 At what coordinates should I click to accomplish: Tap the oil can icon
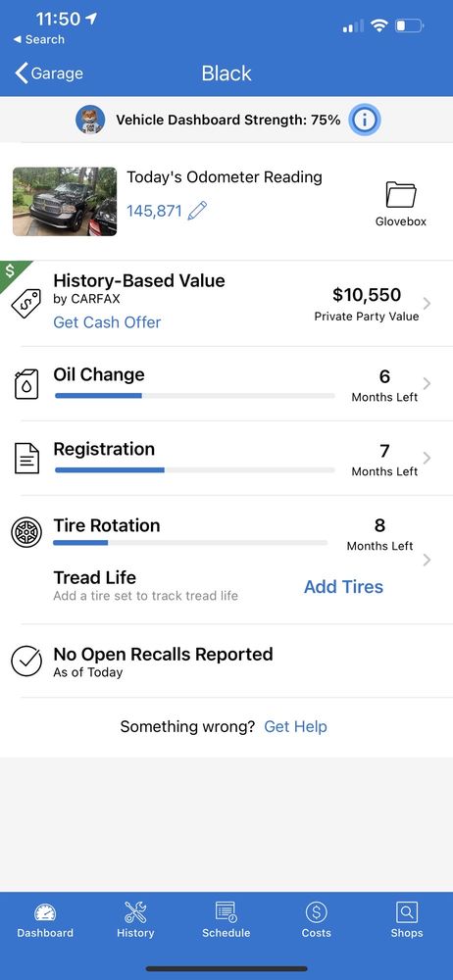[x=26, y=384]
